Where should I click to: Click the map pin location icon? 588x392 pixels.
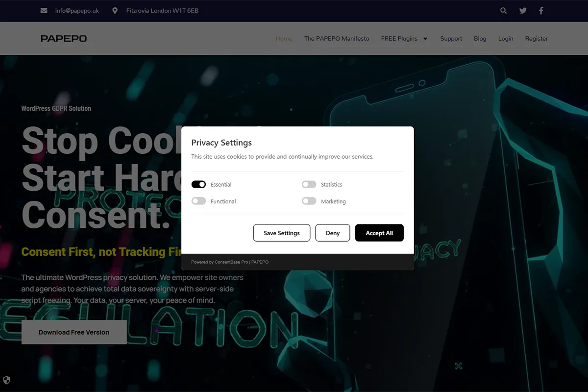tap(115, 10)
